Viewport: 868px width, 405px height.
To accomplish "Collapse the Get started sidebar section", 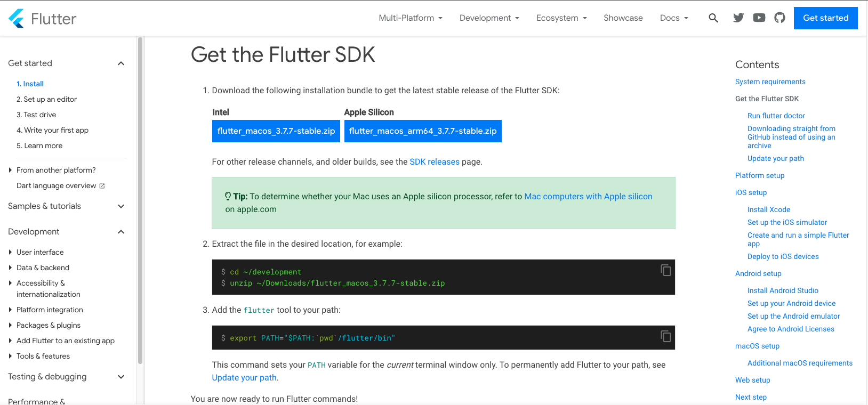I will pos(121,63).
